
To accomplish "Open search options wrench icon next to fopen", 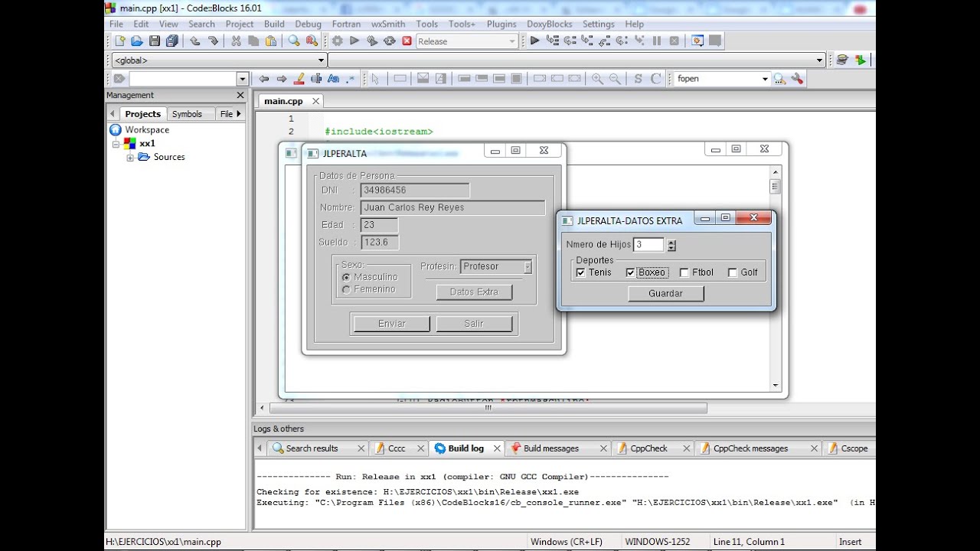I will click(797, 79).
